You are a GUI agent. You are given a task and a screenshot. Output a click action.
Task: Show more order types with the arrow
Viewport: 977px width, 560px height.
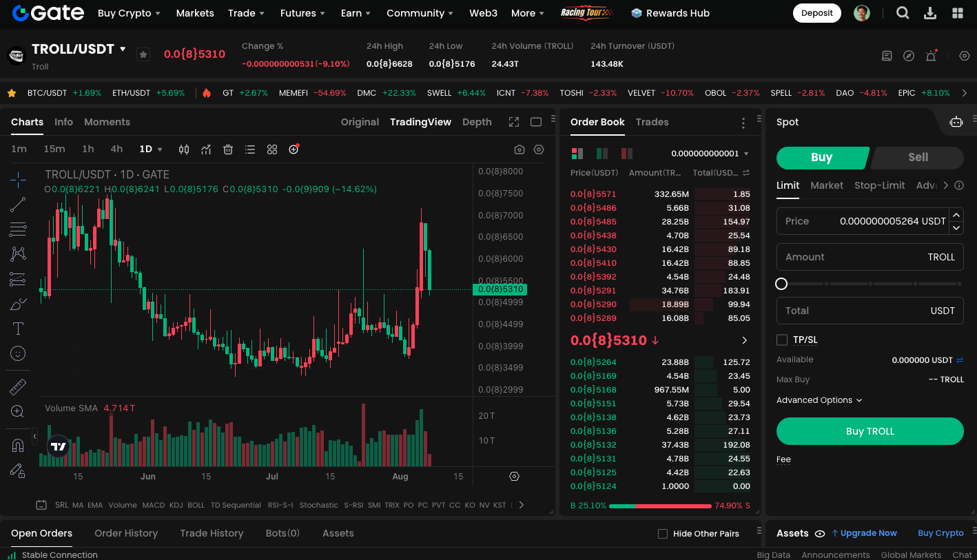coord(946,185)
